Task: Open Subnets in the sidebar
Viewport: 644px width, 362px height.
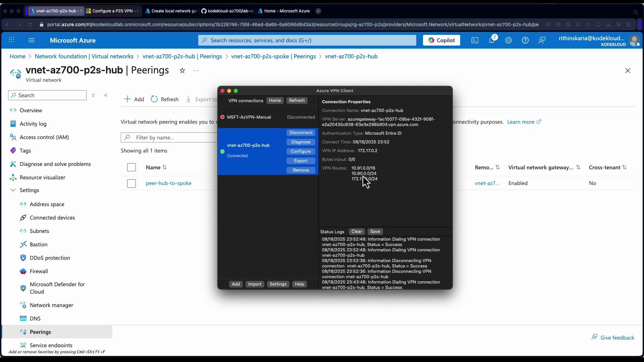Action: pos(39,231)
